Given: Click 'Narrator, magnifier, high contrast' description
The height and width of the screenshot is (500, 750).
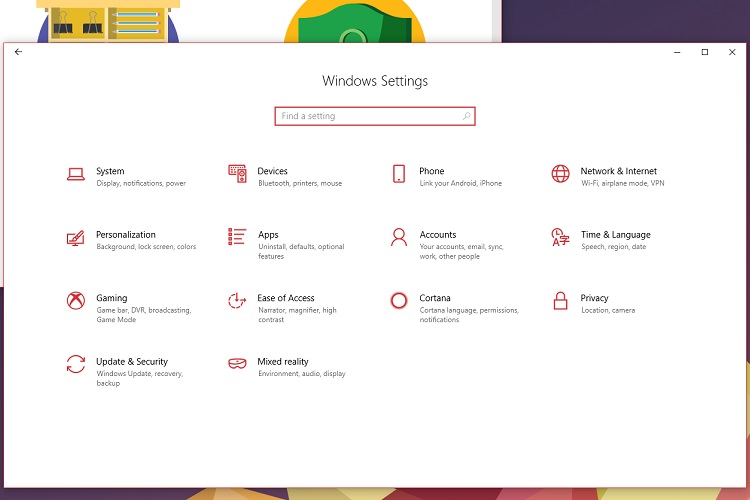Looking at the screenshot, I should 297,315.
